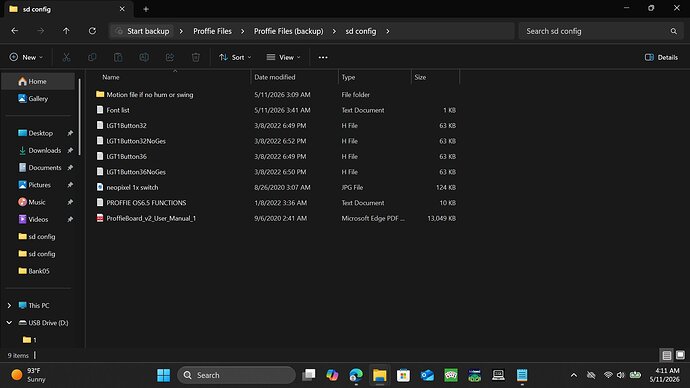Click Start backup button
The width and height of the screenshot is (690, 388).
(x=143, y=31)
